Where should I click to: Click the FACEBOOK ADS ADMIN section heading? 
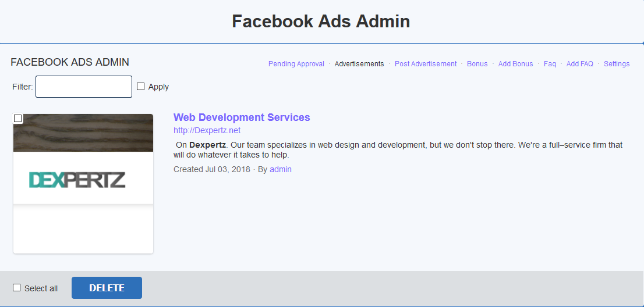click(x=70, y=62)
